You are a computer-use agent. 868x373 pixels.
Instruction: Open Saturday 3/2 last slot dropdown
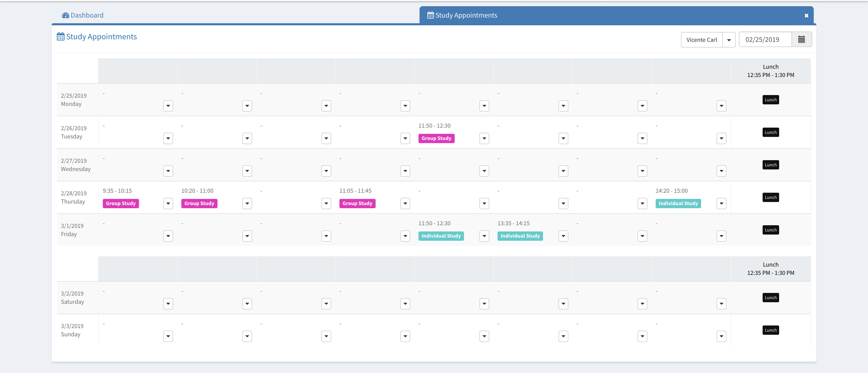722,304
